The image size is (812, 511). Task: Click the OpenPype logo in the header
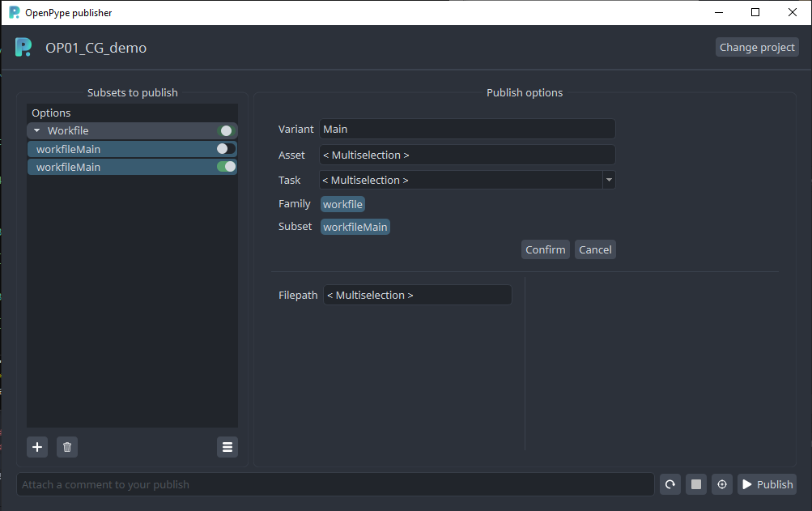click(x=23, y=47)
